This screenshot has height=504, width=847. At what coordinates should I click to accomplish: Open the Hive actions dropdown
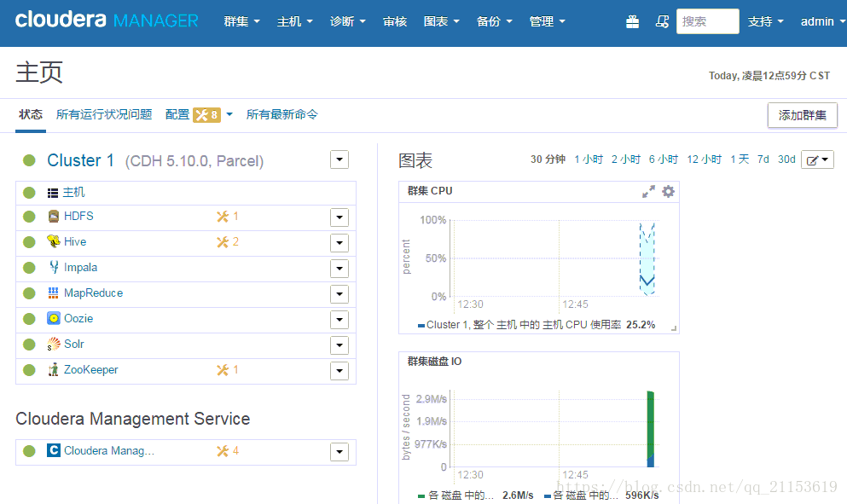pos(339,242)
